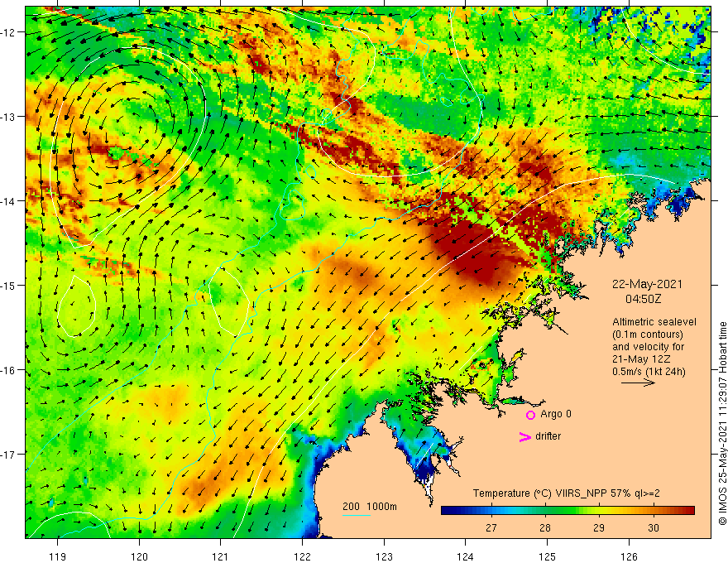This screenshot has height=563, width=728.
Task: Click the magenta drifter arrow symbol
Action: coord(524,436)
